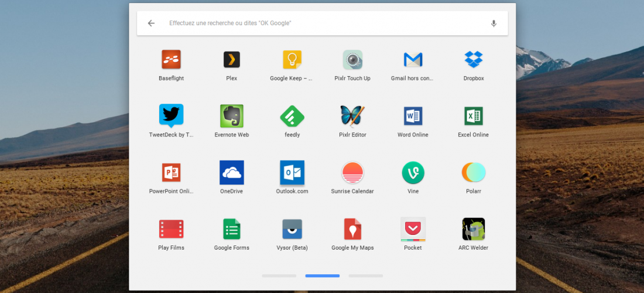Open the Dropbox app
Image resolution: width=644 pixels, height=293 pixels.
[474, 60]
